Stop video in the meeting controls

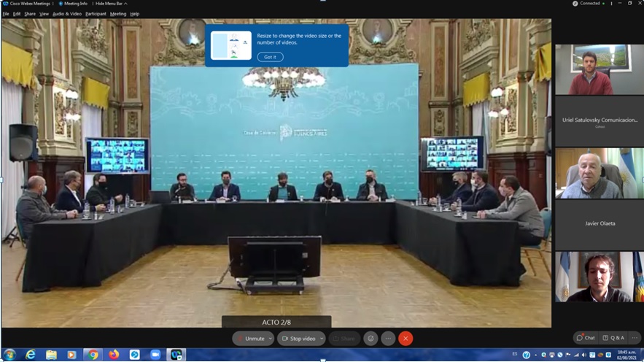pos(299,339)
